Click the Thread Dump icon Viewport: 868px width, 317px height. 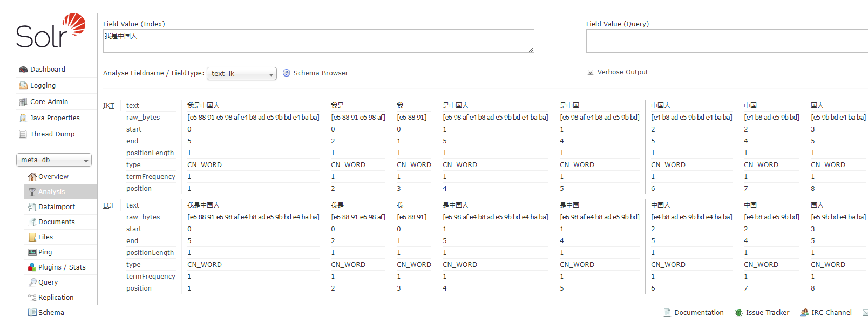[x=23, y=134]
